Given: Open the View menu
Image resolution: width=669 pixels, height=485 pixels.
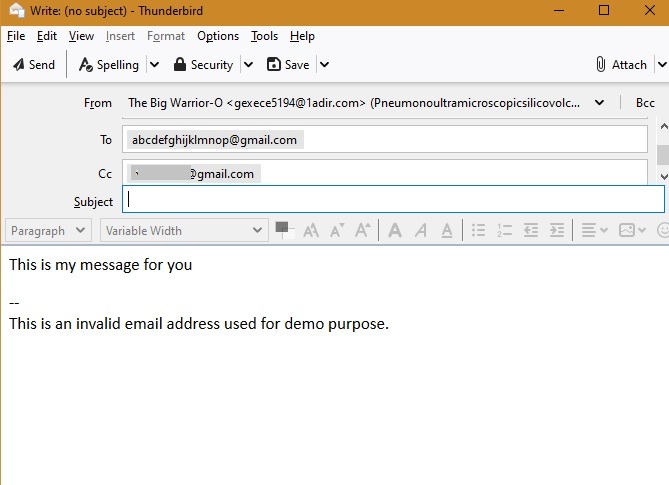Looking at the screenshot, I should click(81, 36).
